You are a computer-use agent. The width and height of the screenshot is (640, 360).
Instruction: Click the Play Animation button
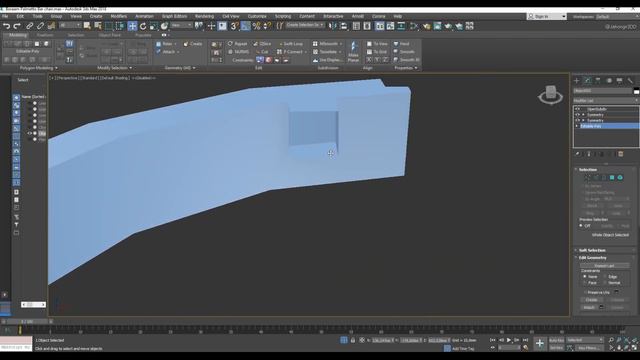509,340
